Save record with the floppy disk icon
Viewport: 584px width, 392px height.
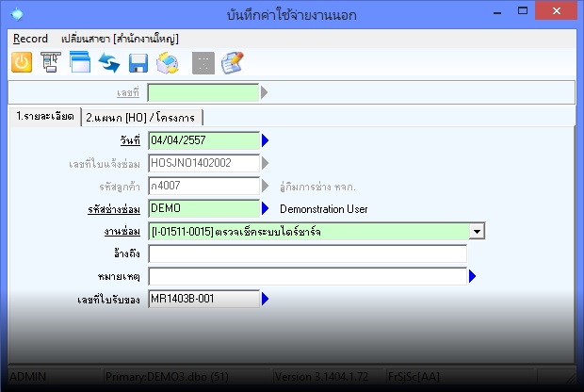pyautogui.click(x=138, y=62)
